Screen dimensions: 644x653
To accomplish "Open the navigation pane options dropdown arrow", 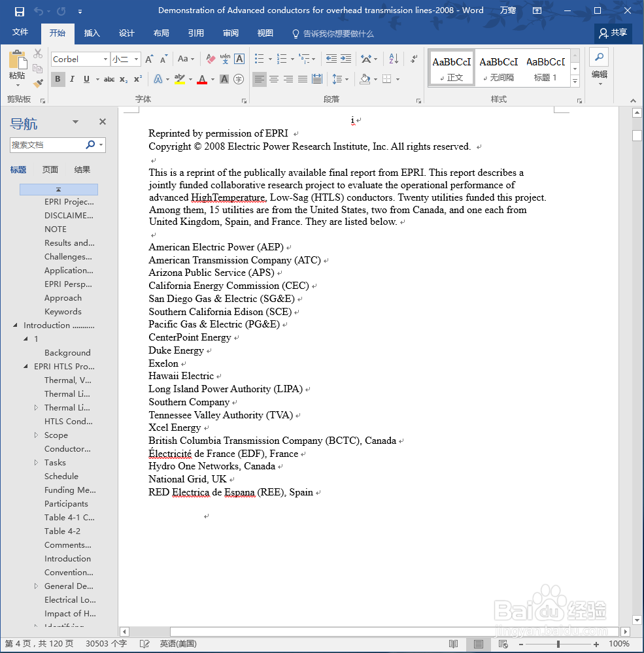I will pos(75,122).
